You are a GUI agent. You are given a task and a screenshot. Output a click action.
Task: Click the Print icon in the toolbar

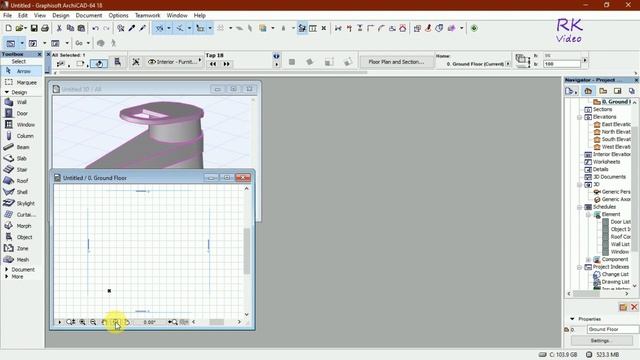pyautogui.click(x=45, y=28)
